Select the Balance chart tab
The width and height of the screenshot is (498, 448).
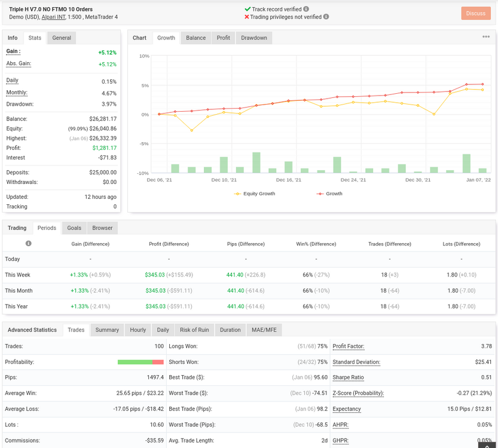[x=195, y=38]
